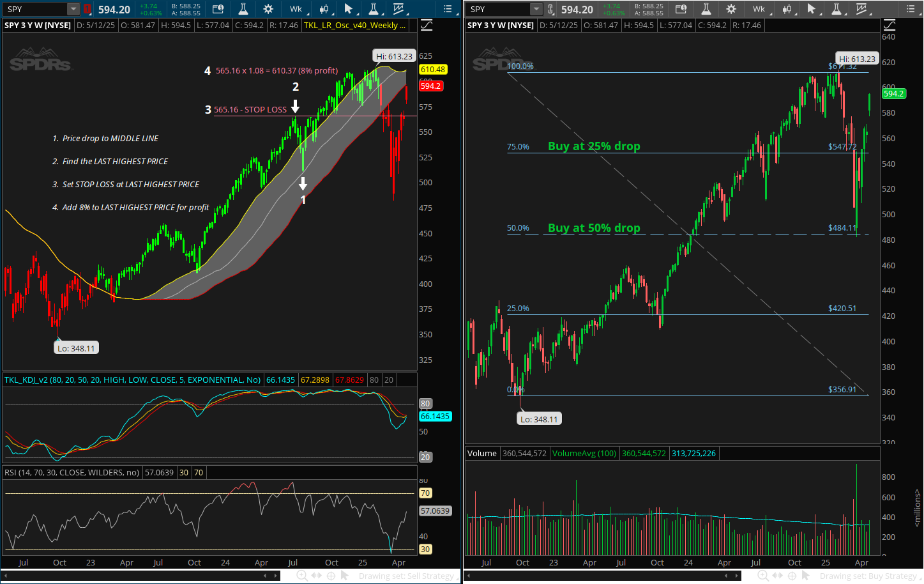Open the list menu icon on left chart
Viewport: 924px width, 584px height.
(448, 9)
